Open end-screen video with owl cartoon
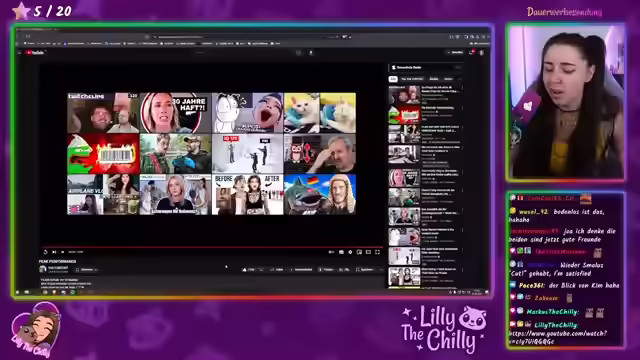640x360 pixels. coord(320,154)
